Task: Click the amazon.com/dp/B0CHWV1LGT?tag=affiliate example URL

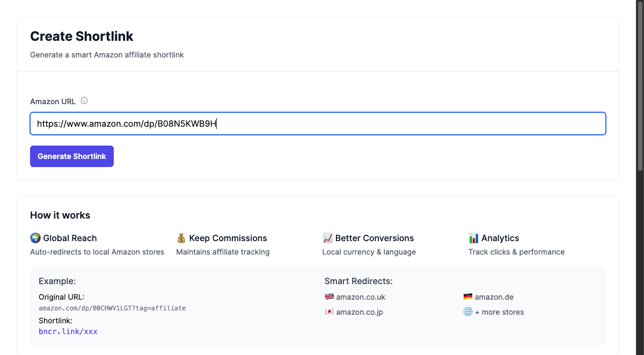Action: [x=112, y=308]
